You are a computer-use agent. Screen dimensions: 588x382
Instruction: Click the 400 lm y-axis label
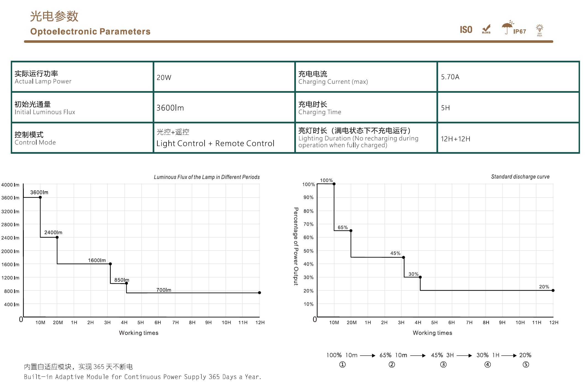(12, 304)
